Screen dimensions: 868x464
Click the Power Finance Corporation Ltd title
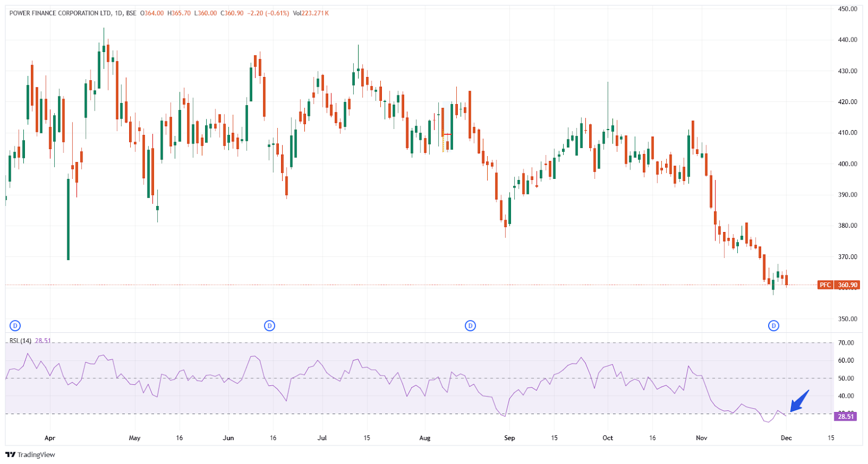(x=60, y=13)
